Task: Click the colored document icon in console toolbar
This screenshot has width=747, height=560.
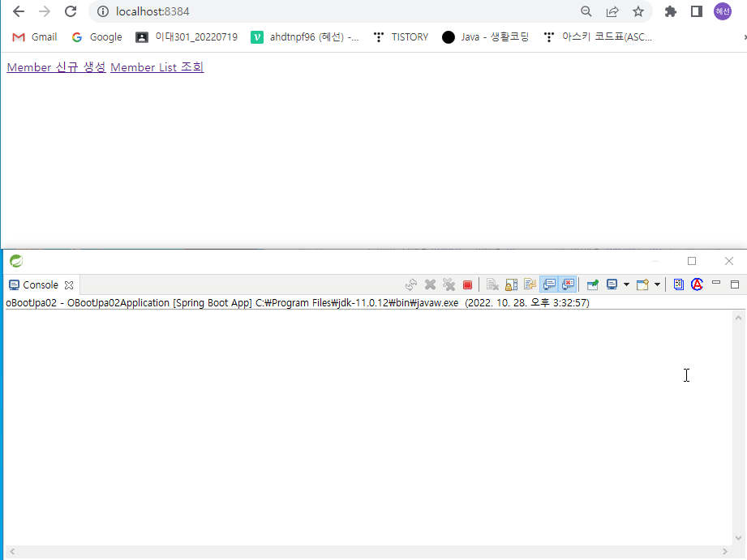Action: 679,284
